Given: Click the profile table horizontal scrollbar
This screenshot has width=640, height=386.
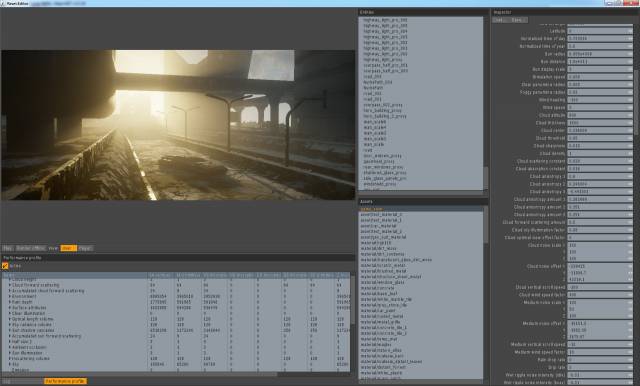Looking at the screenshot, I should click(176, 374).
